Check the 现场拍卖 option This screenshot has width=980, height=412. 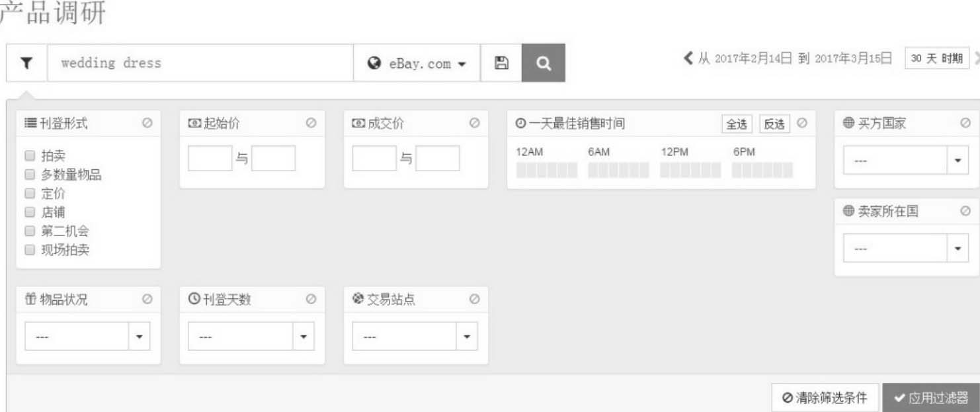point(29,250)
